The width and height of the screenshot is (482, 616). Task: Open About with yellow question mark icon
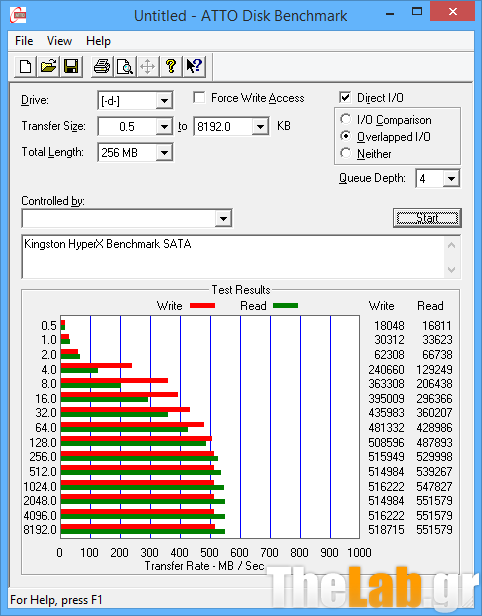(171, 66)
